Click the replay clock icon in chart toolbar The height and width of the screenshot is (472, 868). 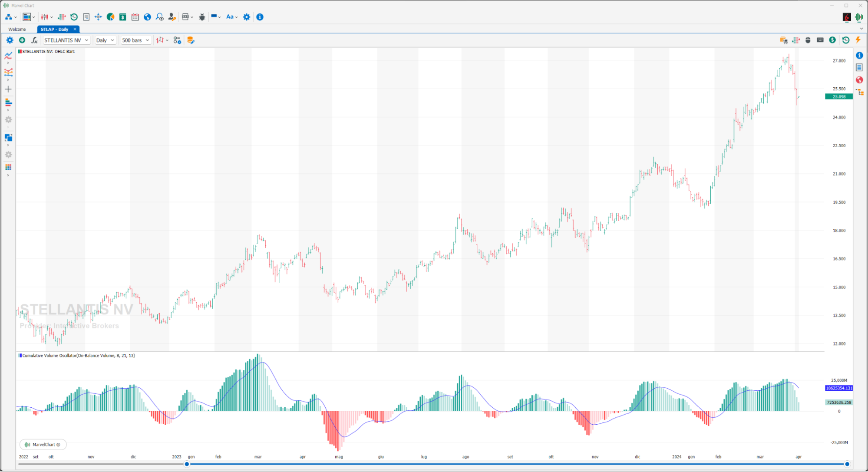(846, 40)
